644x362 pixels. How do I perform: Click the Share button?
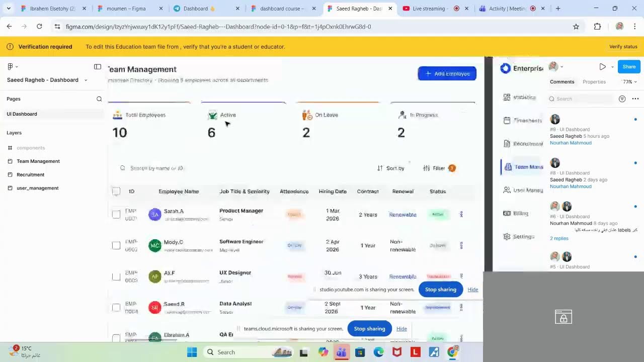pos(629,67)
